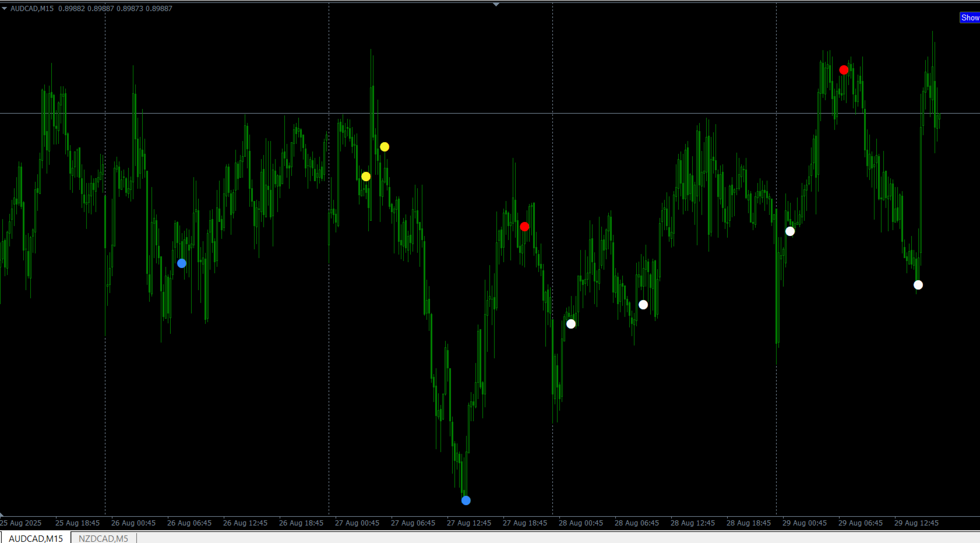Click the white dot just after 28 Aug 00:45
980x543 pixels.
pos(571,324)
